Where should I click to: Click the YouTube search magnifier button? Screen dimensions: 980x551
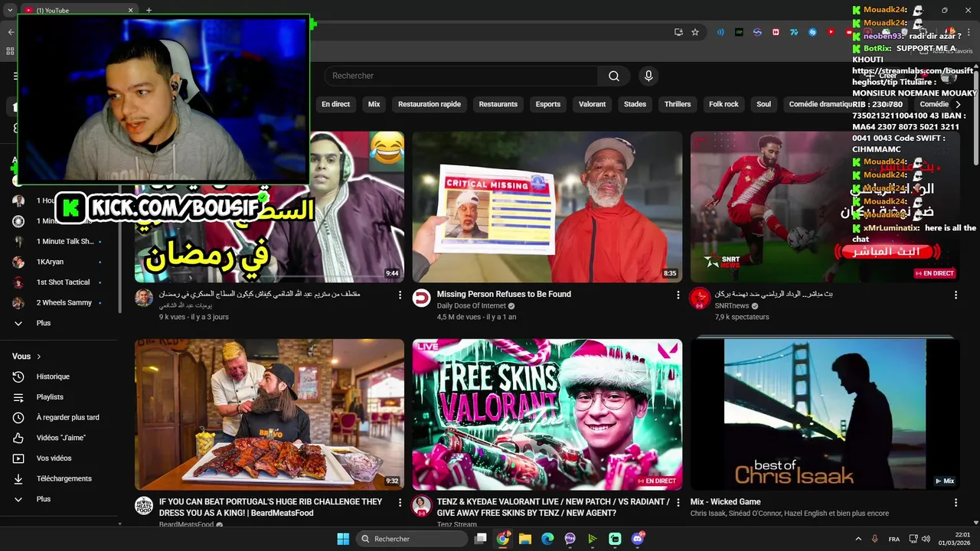coord(614,76)
